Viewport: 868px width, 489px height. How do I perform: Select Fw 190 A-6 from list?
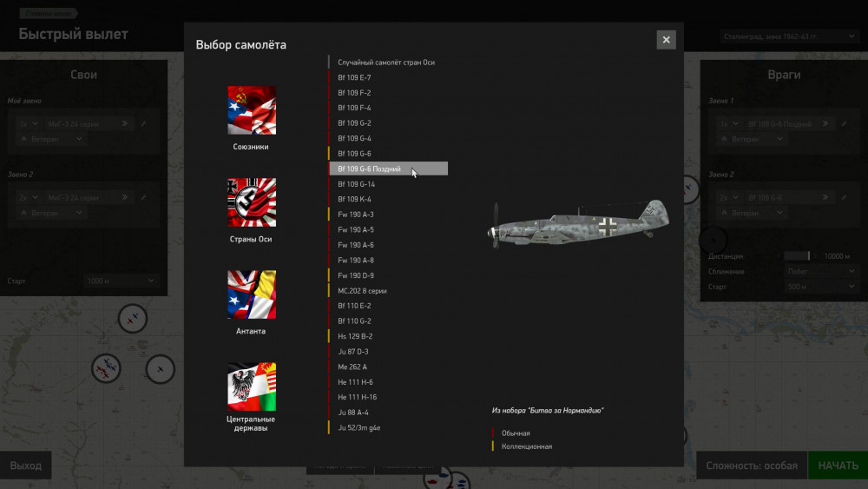point(388,245)
